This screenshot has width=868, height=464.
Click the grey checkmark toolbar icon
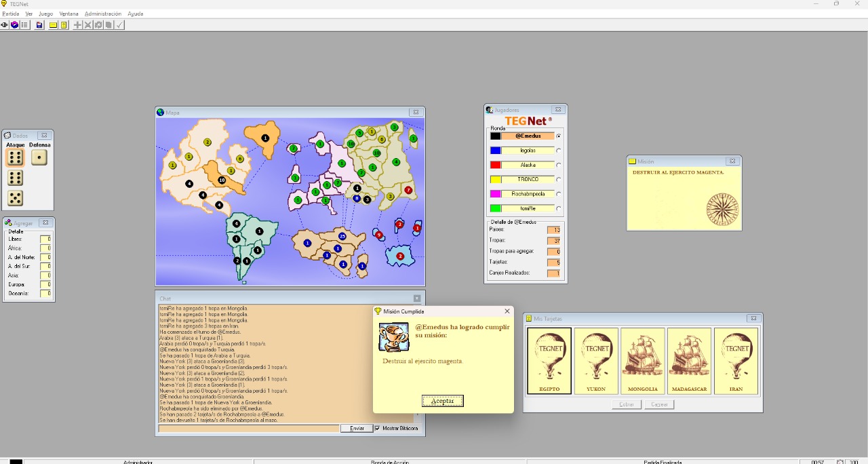pos(119,25)
